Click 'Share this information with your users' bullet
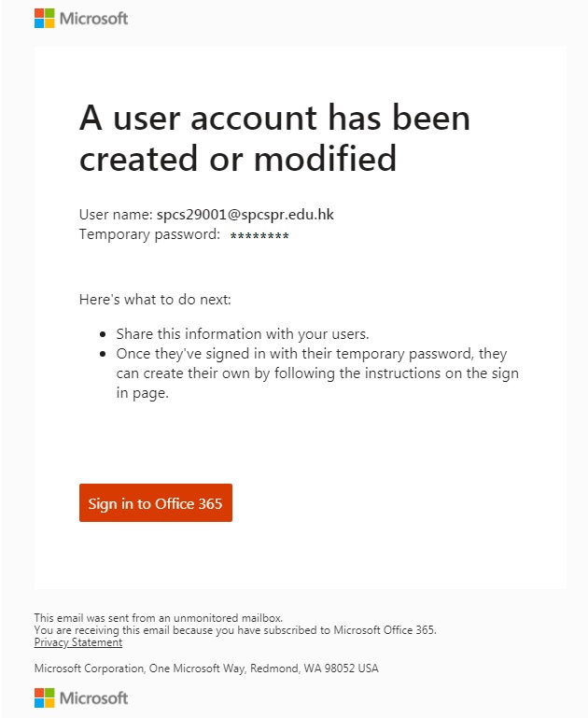The width and height of the screenshot is (588, 718). point(243,334)
